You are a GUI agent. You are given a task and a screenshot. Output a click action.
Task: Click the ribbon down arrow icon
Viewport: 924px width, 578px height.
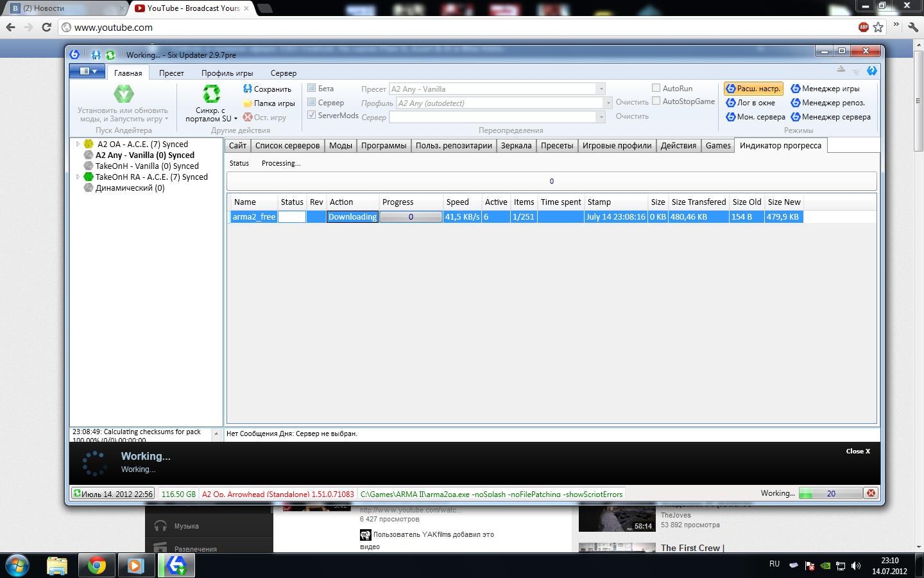pyautogui.click(x=856, y=71)
